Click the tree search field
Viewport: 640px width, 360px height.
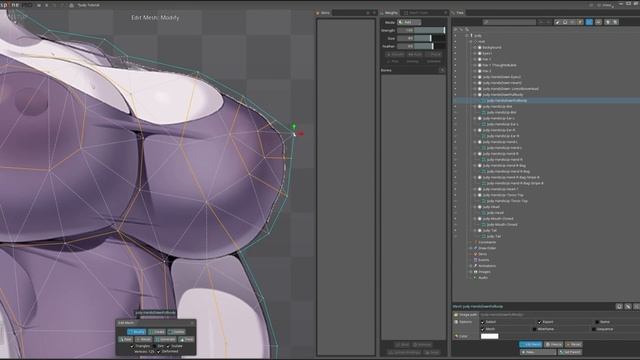pyautogui.click(x=509, y=22)
